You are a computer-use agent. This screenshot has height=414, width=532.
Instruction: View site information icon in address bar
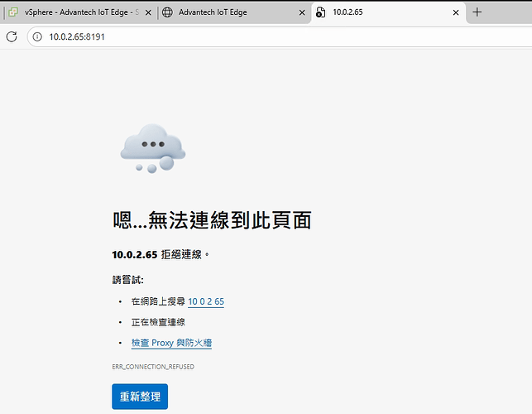[x=37, y=36]
